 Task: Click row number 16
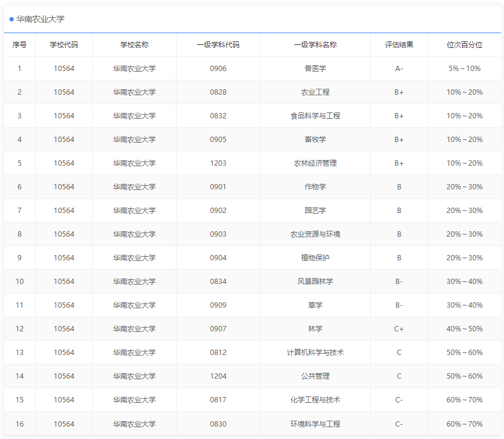(x=20, y=424)
